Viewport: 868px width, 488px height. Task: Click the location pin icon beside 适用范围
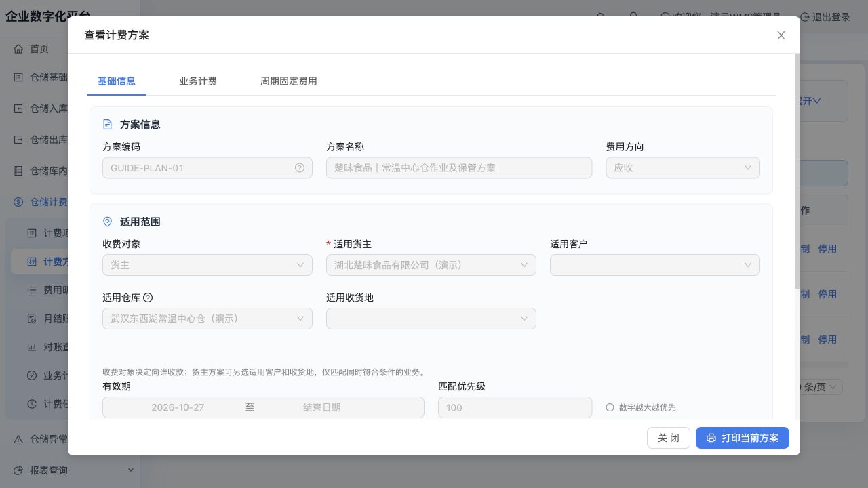[107, 222]
